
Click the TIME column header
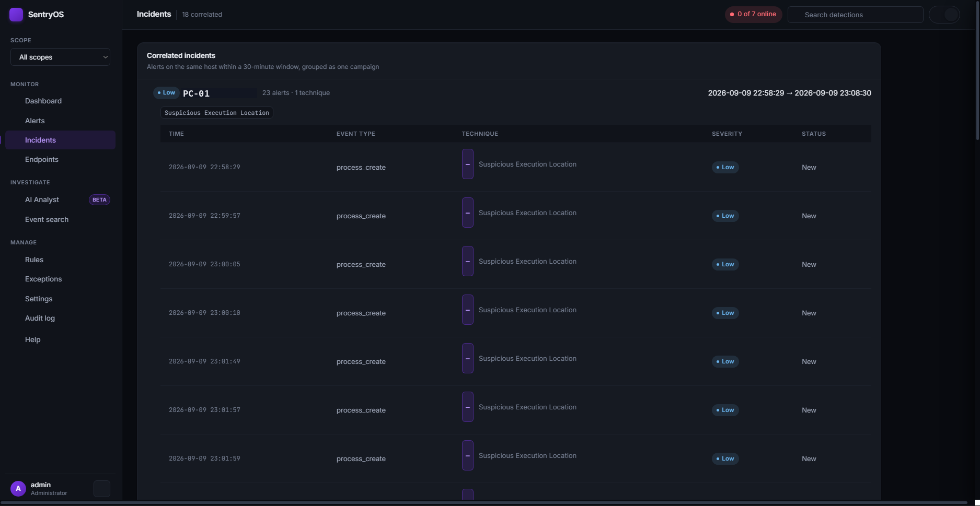pos(176,134)
